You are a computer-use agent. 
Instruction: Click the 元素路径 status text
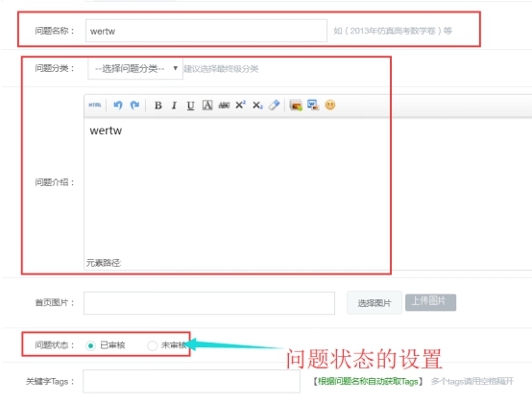104,263
